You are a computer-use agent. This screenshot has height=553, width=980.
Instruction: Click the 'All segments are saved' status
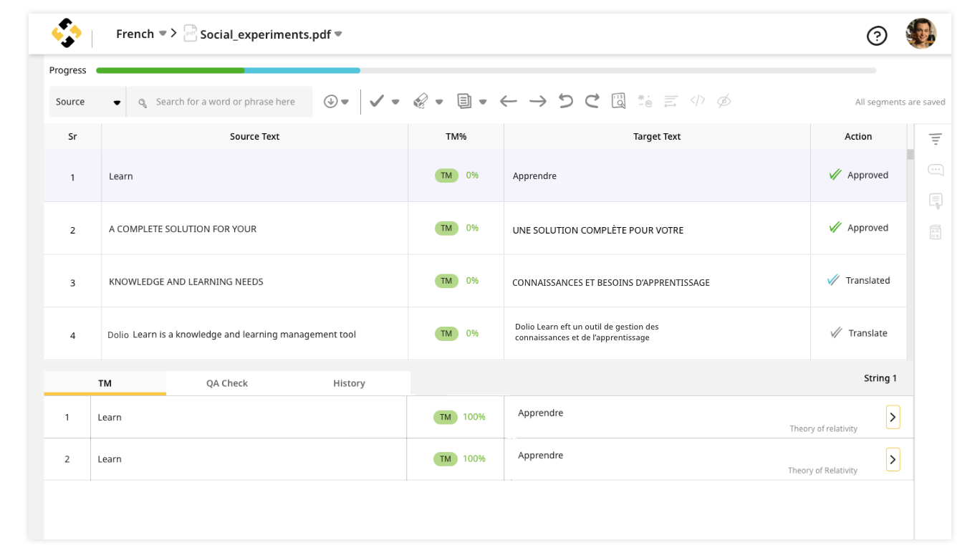tap(900, 102)
